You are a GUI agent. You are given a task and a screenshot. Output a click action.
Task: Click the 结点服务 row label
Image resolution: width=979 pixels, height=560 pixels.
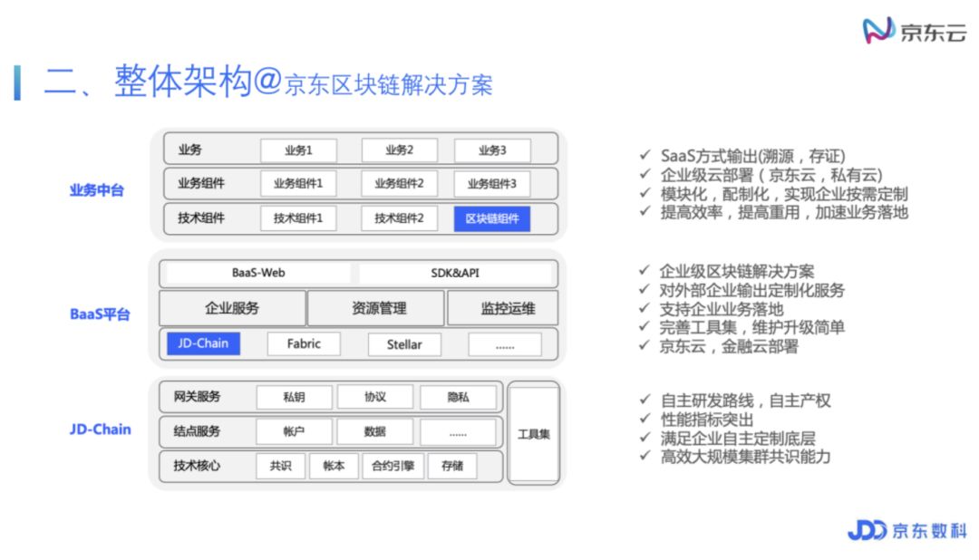click(198, 430)
